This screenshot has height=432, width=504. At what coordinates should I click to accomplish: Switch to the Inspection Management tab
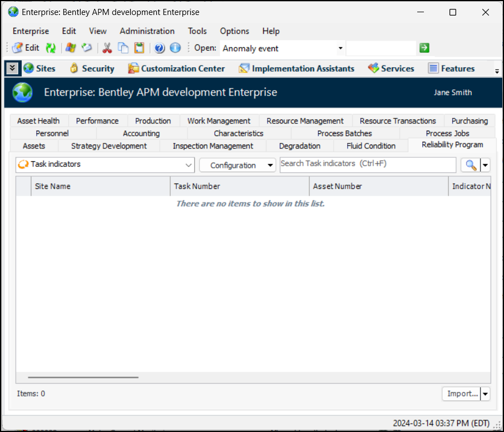pos(213,146)
